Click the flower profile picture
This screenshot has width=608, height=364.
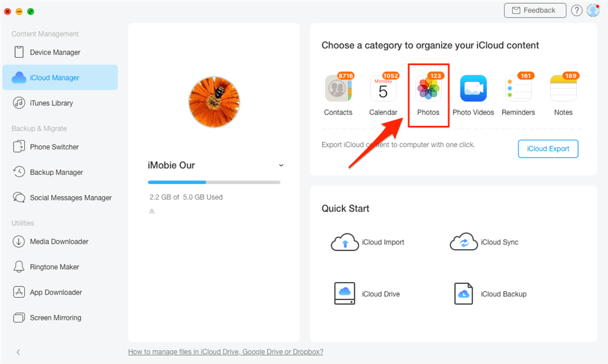click(x=214, y=102)
